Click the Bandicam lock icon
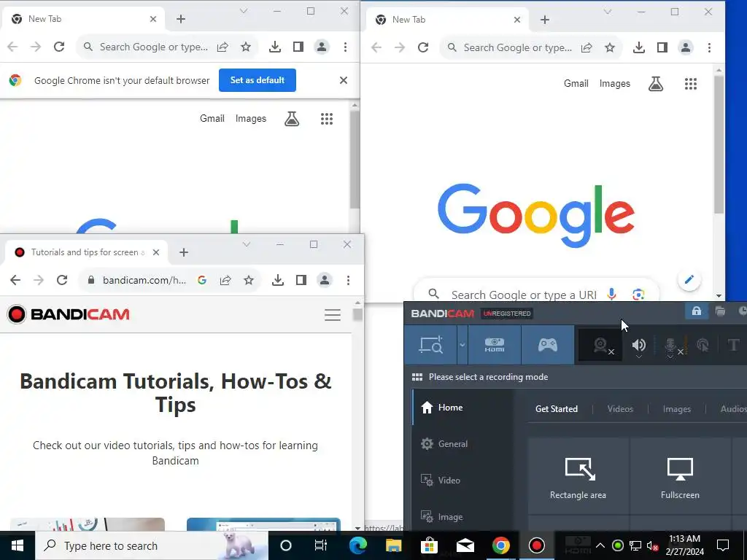 pos(696,311)
